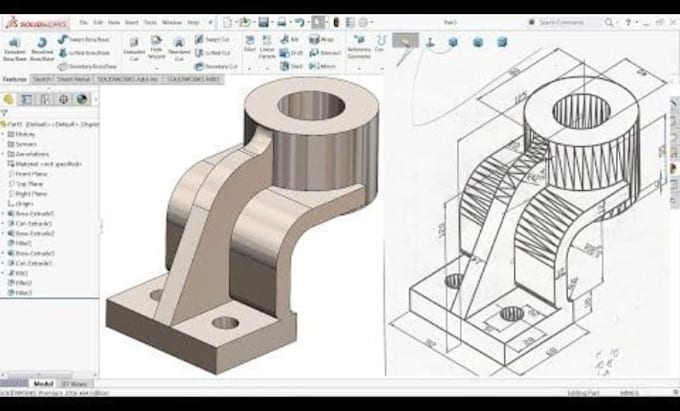Activate the Linear Pattern tool

pos(267,47)
